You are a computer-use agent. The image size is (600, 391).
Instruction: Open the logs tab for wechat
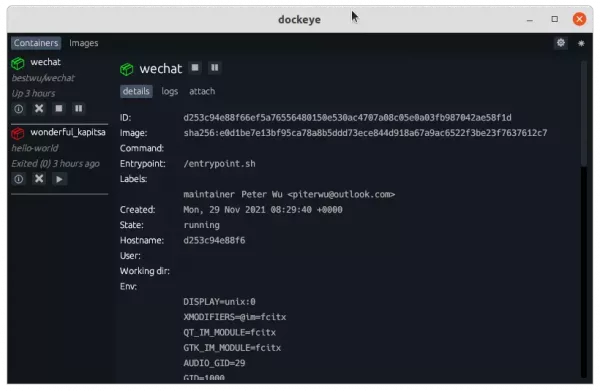pyautogui.click(x=170, y=91)
